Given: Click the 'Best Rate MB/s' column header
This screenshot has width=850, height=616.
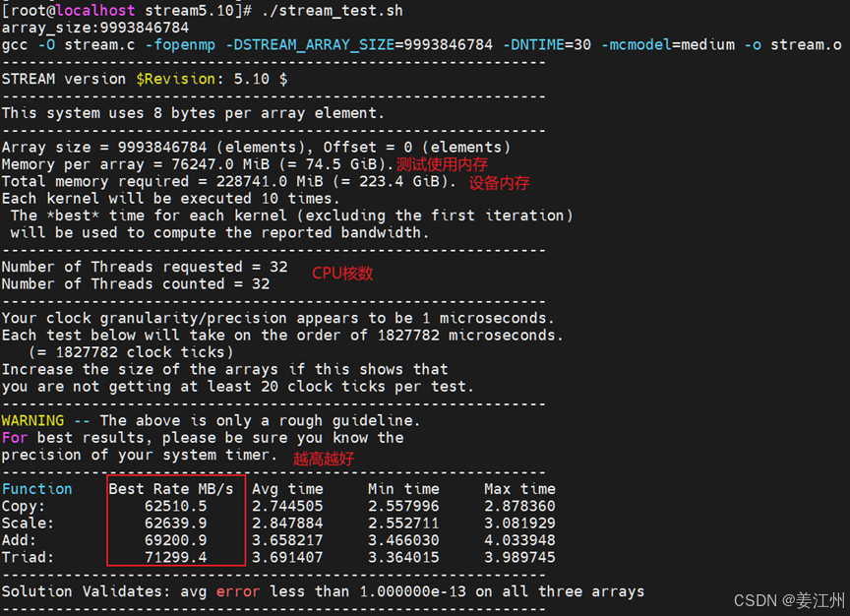Looking at the screenshot, I should click(x=171, y=489).
